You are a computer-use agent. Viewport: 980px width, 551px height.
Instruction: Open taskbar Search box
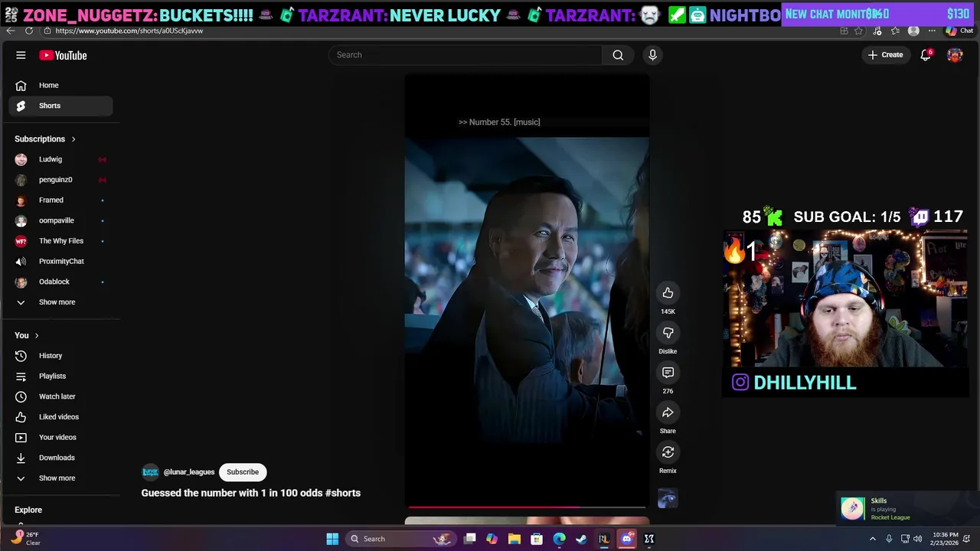(400, 539)
